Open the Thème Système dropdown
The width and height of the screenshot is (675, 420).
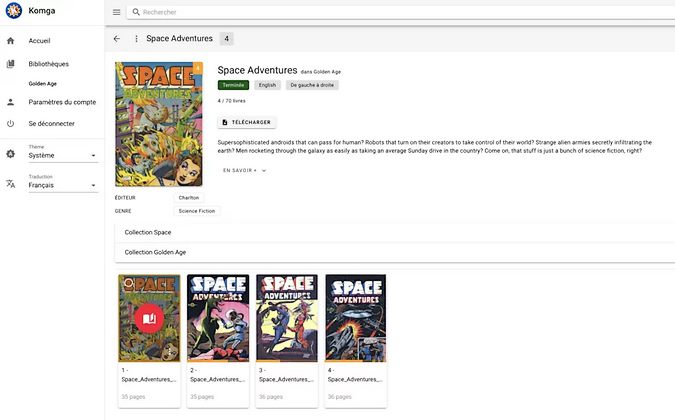pyautogui.click(x=63, y=155)
